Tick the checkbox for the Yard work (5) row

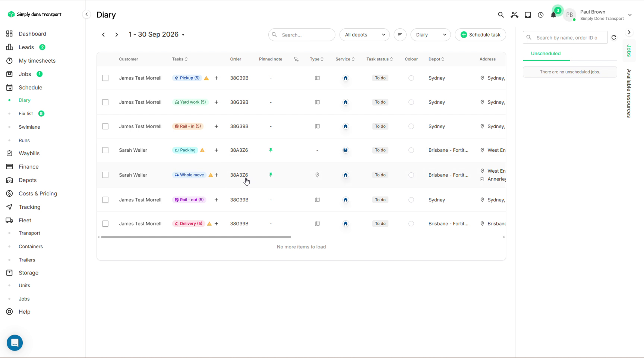click(105, 102)
